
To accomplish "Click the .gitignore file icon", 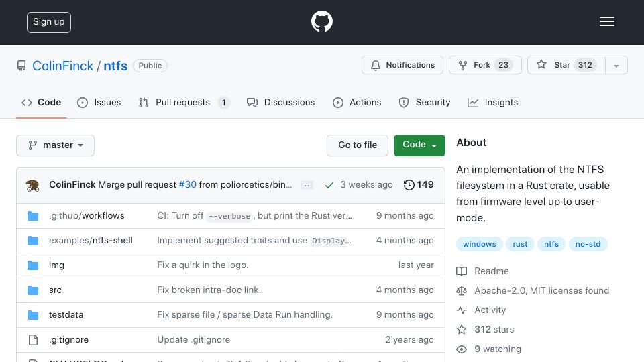I will [33, 340].
